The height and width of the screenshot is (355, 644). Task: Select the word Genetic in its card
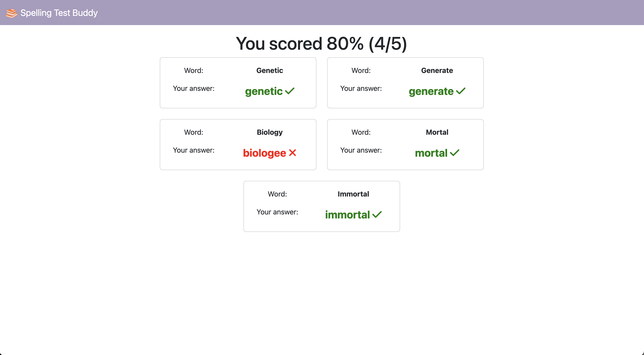click(269, 71)
